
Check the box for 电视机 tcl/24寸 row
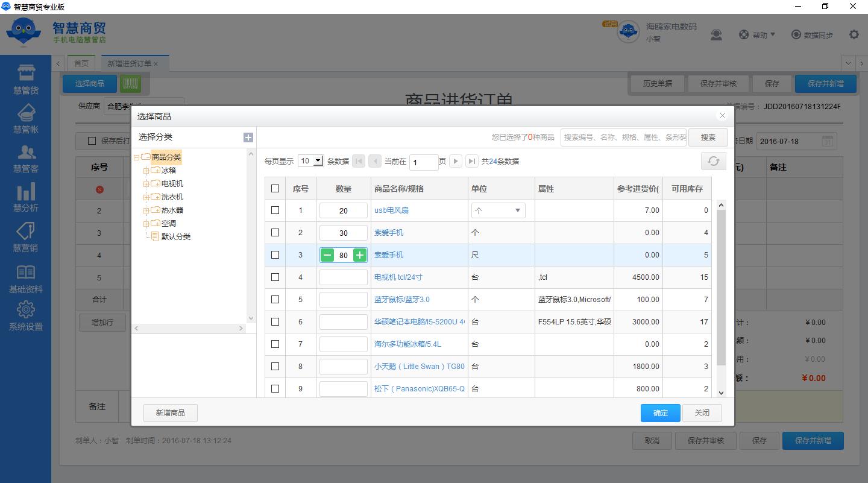pos(275,277)
